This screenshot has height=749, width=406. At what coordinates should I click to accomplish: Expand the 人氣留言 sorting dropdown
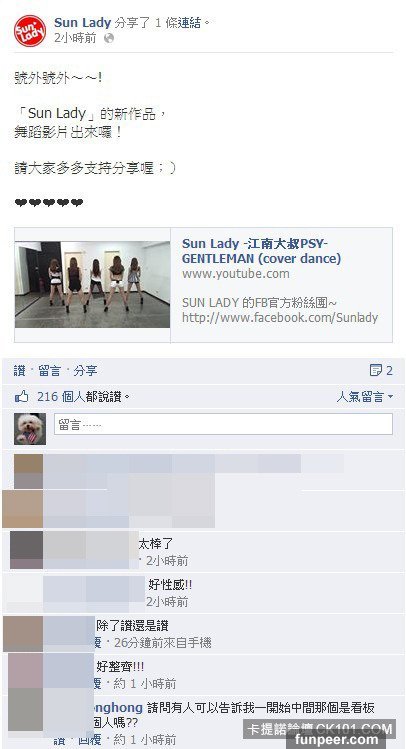point(364,396)
